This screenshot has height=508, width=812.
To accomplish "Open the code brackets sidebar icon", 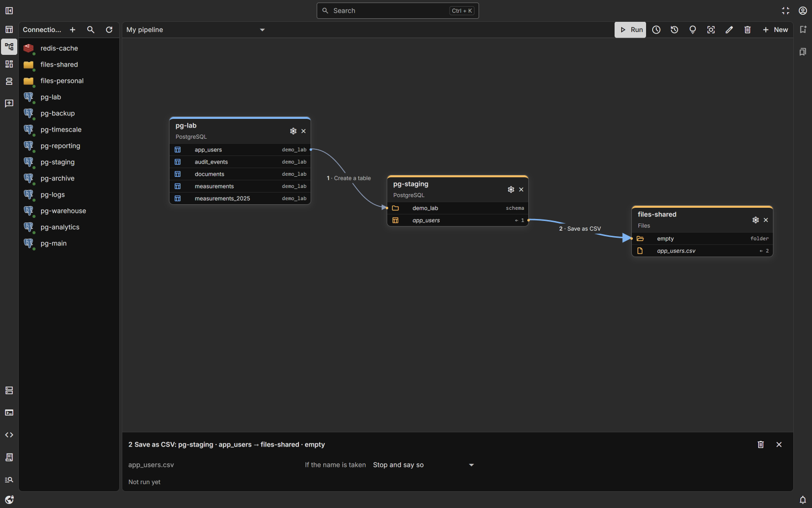I will (9, 435).
